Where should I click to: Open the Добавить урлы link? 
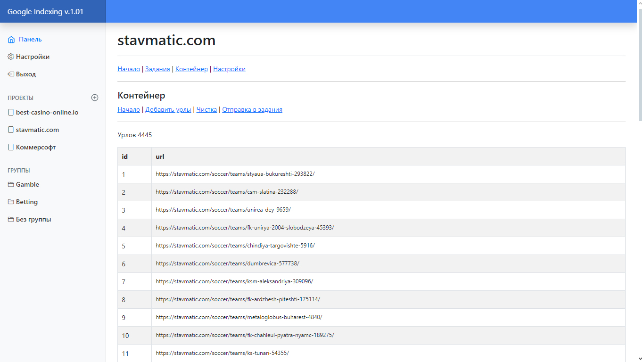tap(168, 109)
